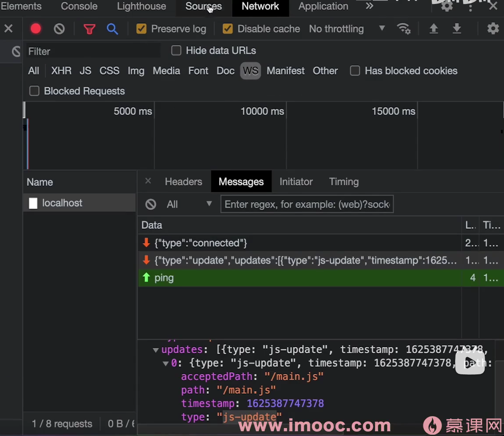This screenshot has height=436, width=504.
Task: Click the Filter text input
Action: (93, 51)
